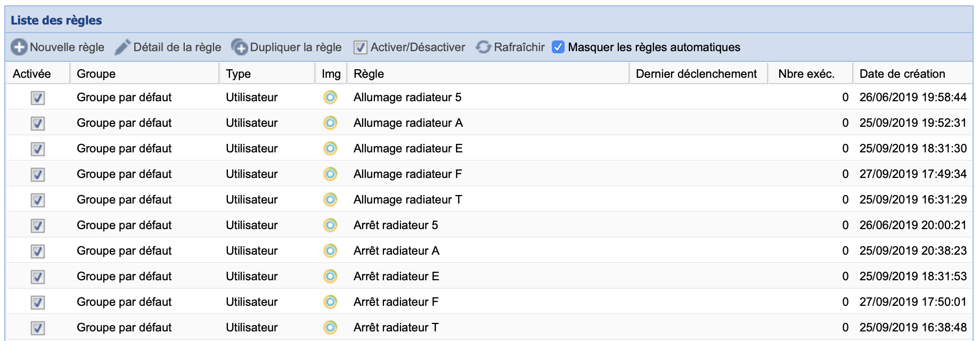Click rule image icon for Arrêt radiateur 5
This screenshot has height=341, width=980.
(x=330, y=225)
